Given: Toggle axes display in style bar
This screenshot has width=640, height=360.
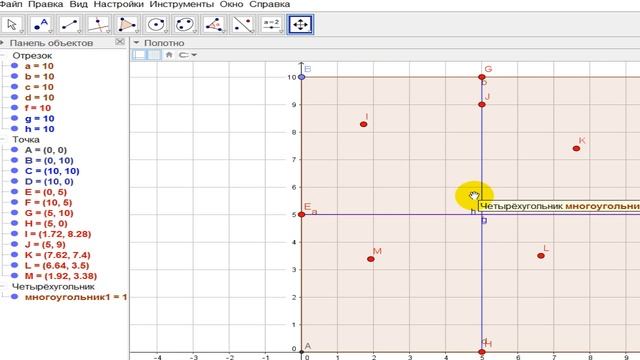Looking at the screenshot, I should [140, 55].
